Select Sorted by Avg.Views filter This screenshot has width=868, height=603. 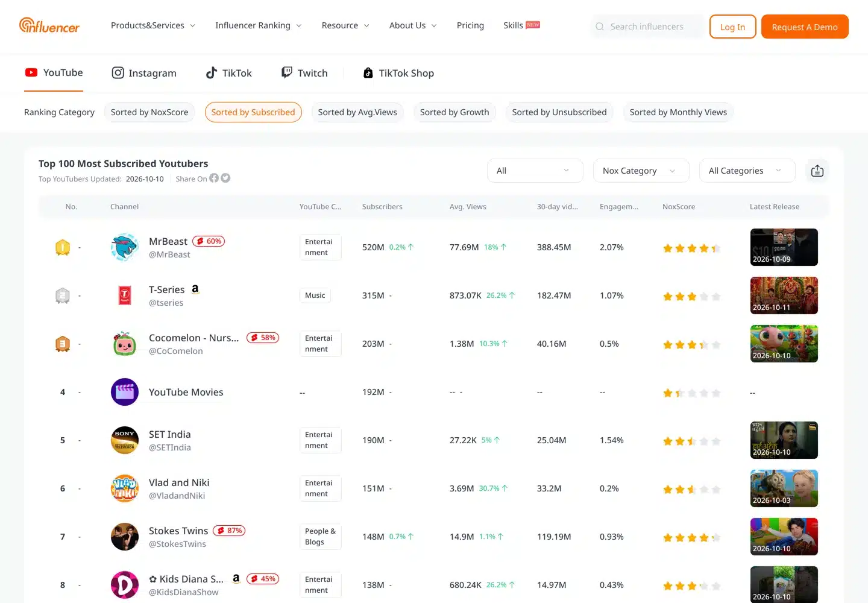(x=357, y=112)
